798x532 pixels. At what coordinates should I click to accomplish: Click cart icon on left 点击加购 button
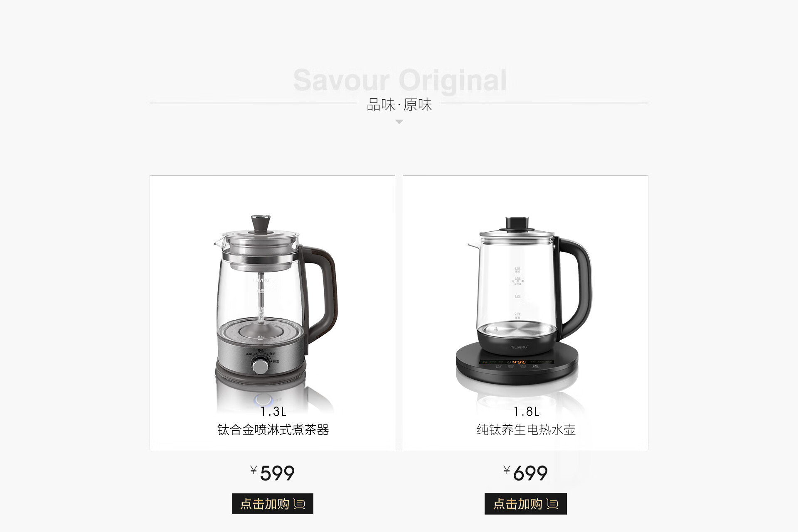[x=299, y=504]
